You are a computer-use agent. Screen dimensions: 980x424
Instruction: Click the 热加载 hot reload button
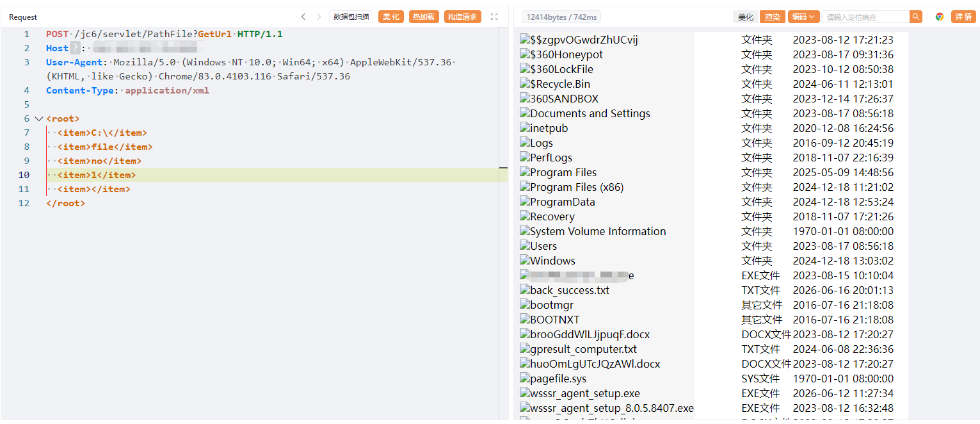click(x=423, y=17)
